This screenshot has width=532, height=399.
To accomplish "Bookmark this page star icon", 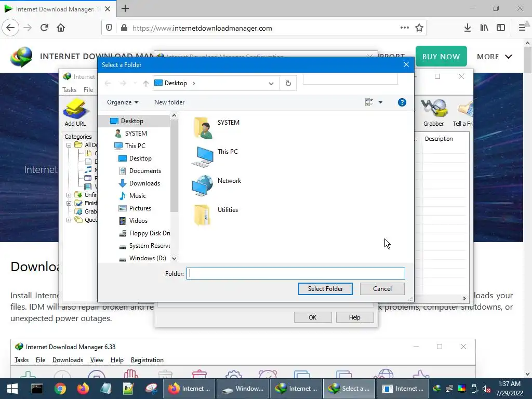I will point(419,28).
